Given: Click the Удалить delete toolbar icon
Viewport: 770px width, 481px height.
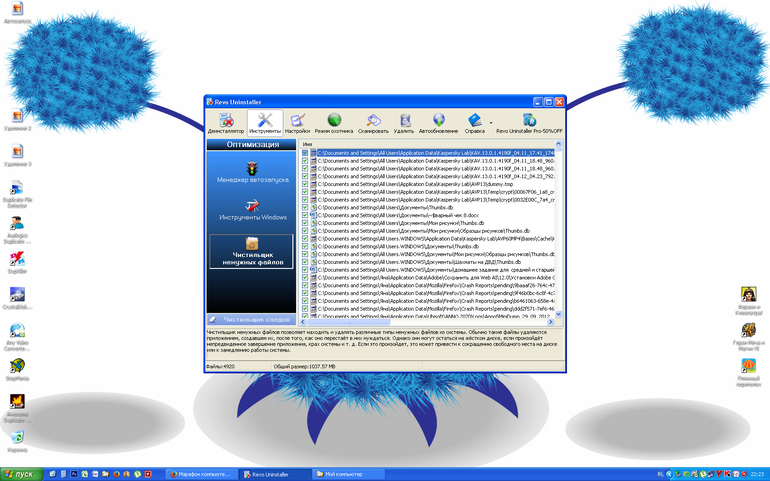Looking at the screenshot, I should tap(404, 123).
